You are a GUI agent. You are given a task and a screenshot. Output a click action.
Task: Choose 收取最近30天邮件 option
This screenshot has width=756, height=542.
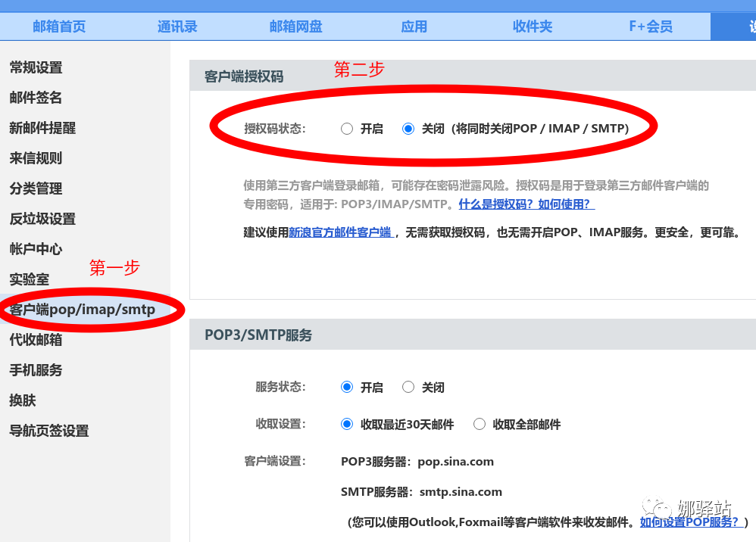347,424
